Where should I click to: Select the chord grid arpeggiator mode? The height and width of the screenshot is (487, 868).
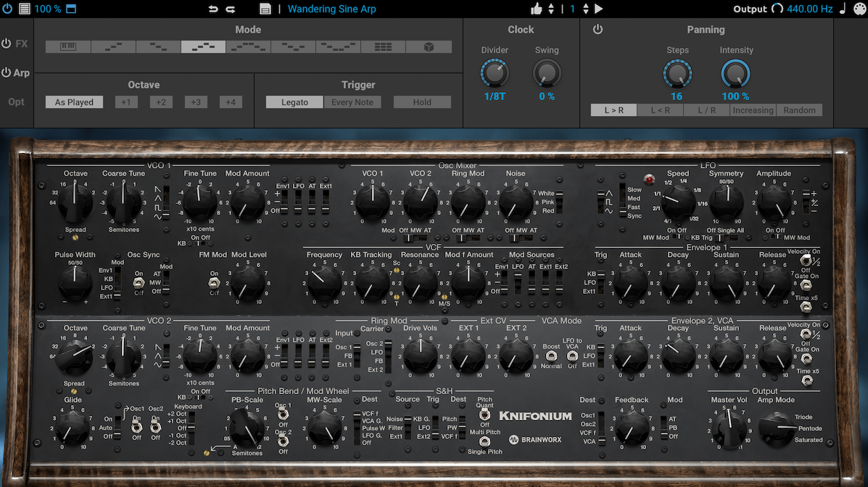[x=384, y=46]
